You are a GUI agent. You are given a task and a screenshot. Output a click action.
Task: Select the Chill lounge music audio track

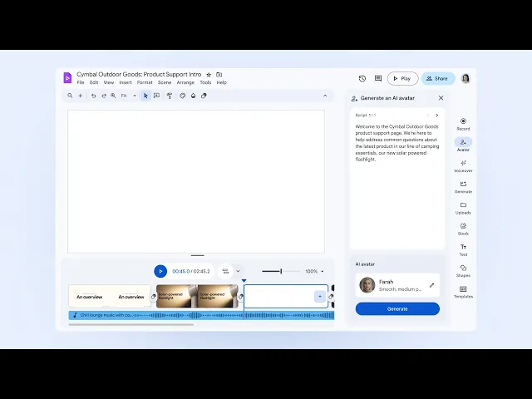201,315
